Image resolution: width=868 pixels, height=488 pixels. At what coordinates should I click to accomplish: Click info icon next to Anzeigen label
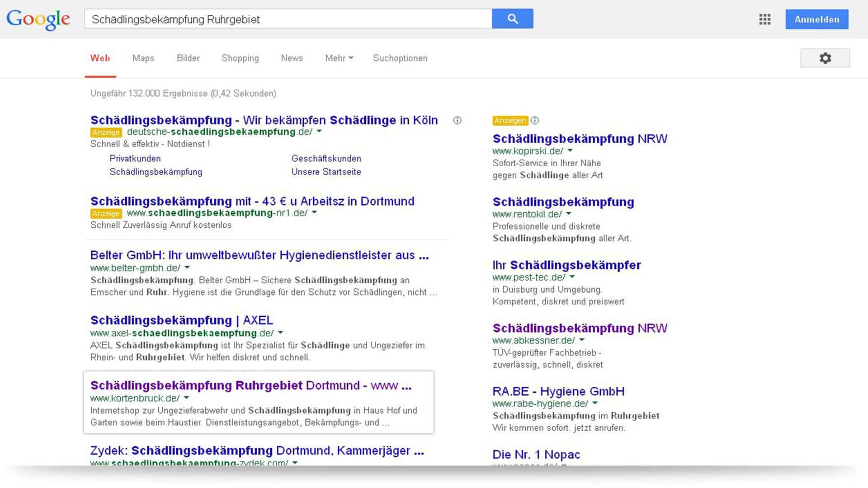click(x=535, y=120)
